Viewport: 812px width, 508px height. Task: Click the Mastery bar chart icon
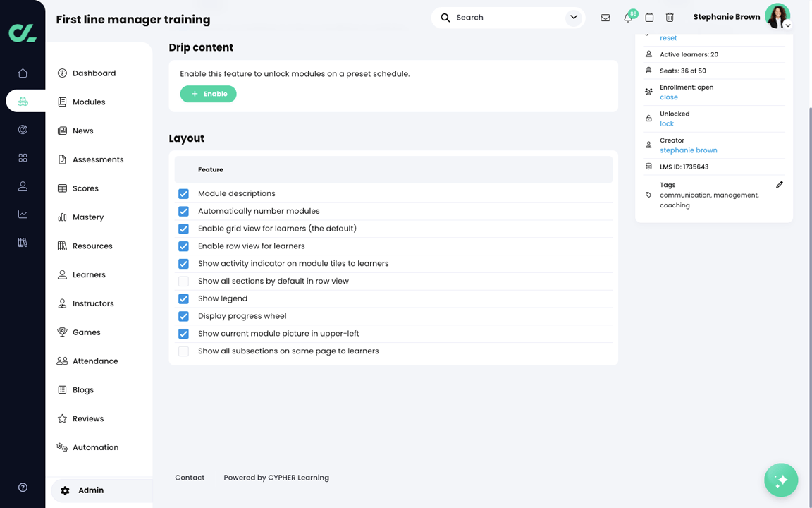pos(62,217)
